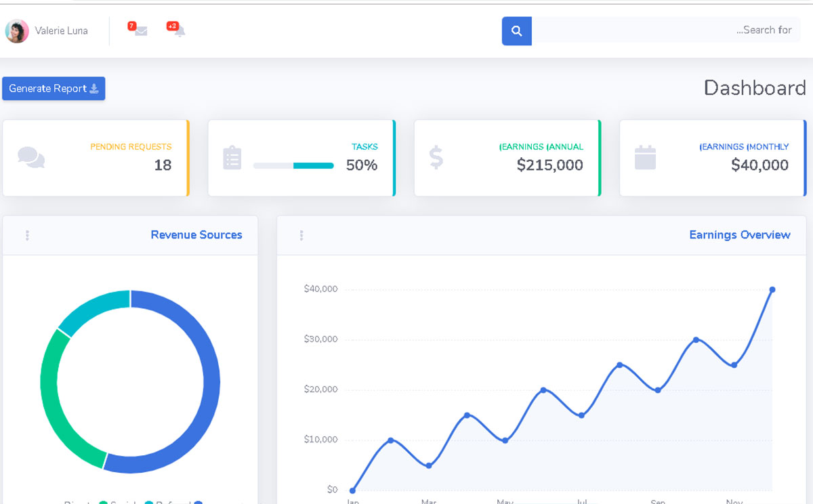Open the Revenue Sources three-dot menu
This screenshot has width=813, height=504.
coord(27,235)
